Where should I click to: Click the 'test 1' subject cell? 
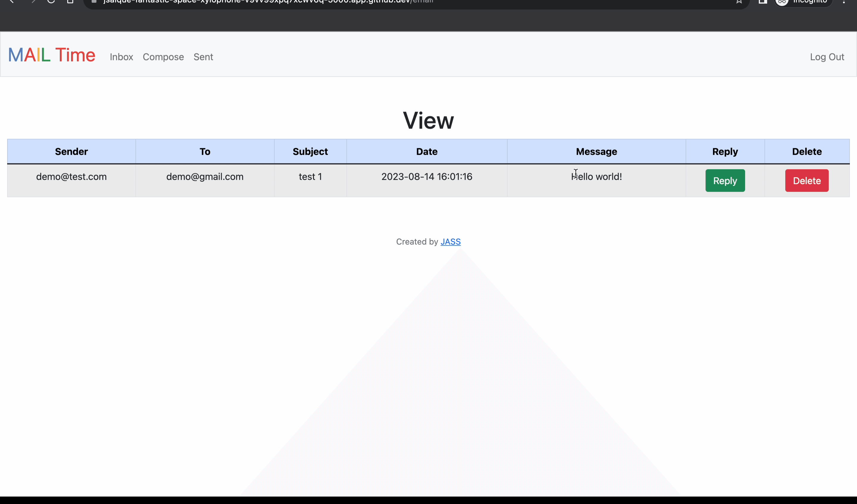click(x=310, y=177)
